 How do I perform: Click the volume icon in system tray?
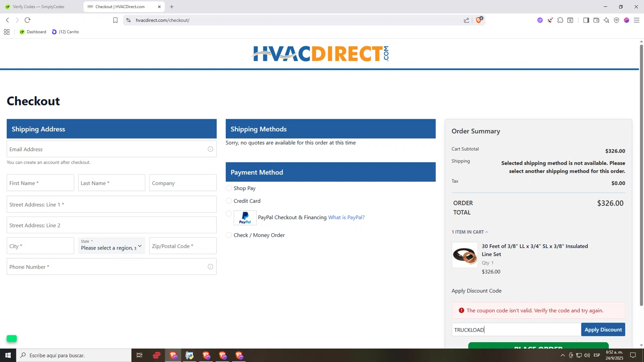pyautogui.click(x=587, y=355)
